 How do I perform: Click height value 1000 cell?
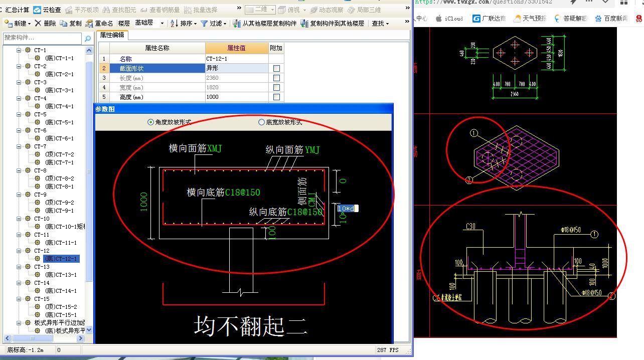(x=237, y=97)
